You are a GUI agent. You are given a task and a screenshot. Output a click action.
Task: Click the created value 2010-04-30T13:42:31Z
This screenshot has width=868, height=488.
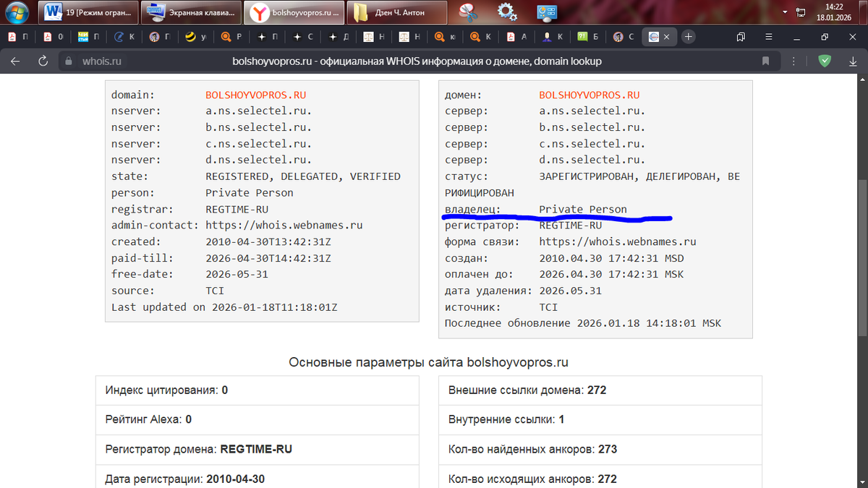[268, 241]
